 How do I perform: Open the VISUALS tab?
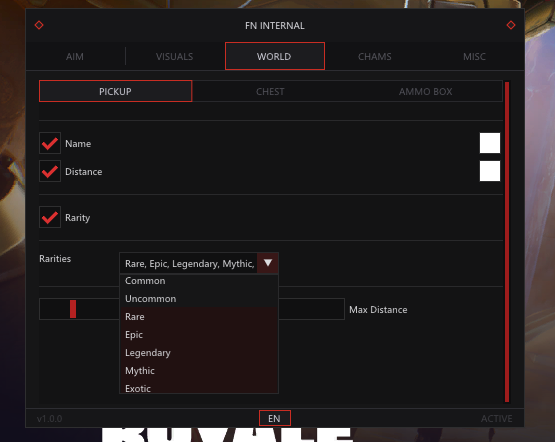pos(174,57)
